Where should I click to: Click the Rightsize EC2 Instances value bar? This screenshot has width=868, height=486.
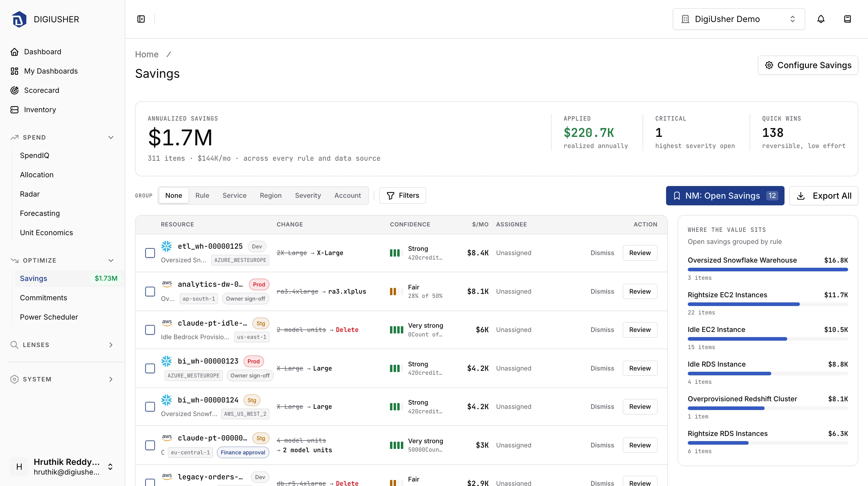click(768, 304)
